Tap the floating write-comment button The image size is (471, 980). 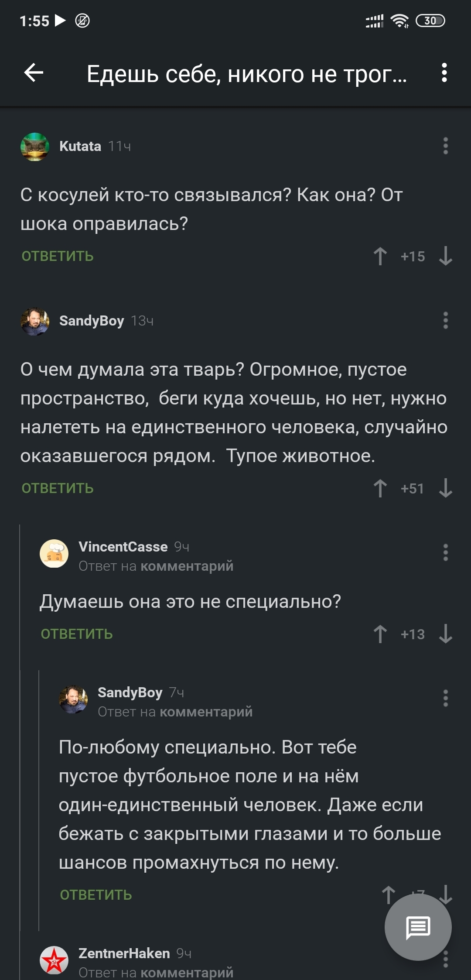418,927
